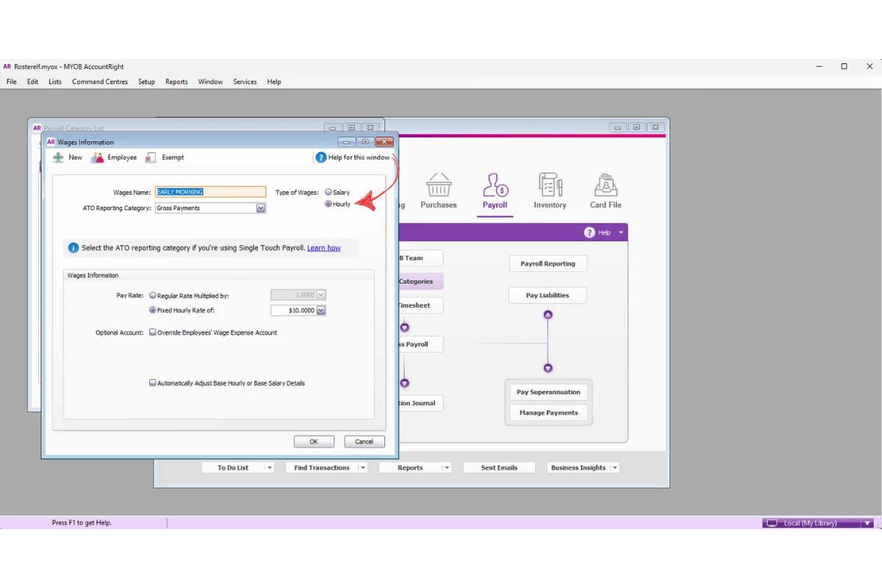882x588 pixels.
Task: Open the Local (My Library) dropdown arrow
Action: [x=867, y=523]
